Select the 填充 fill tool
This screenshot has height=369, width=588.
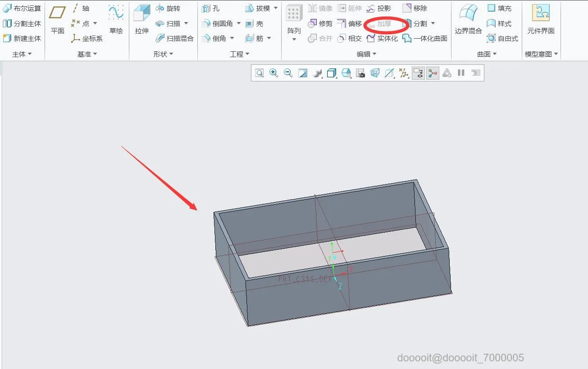500,9
